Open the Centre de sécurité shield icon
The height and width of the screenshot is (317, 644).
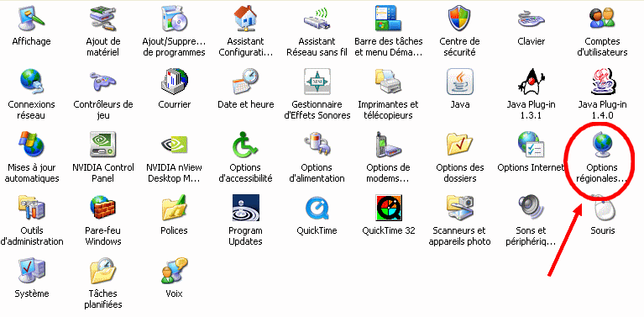click(459, 18)
